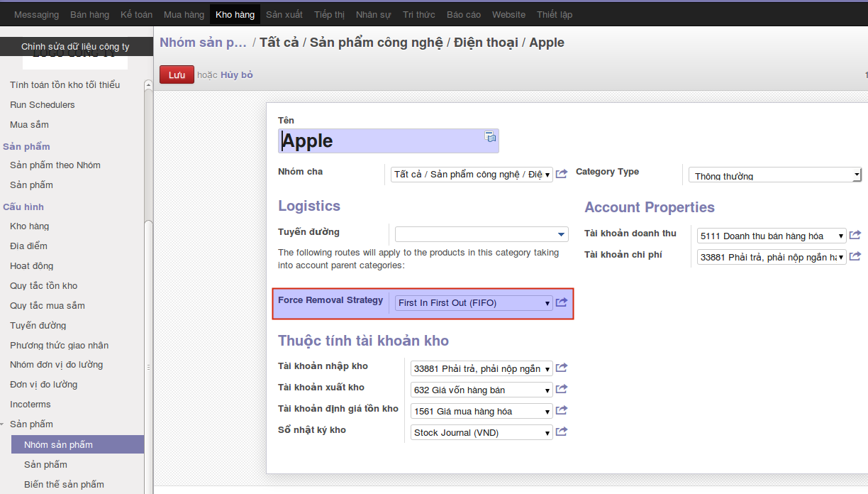Click Chỉnh sửa dữ liệu công ty

click(x=75, y=47)
